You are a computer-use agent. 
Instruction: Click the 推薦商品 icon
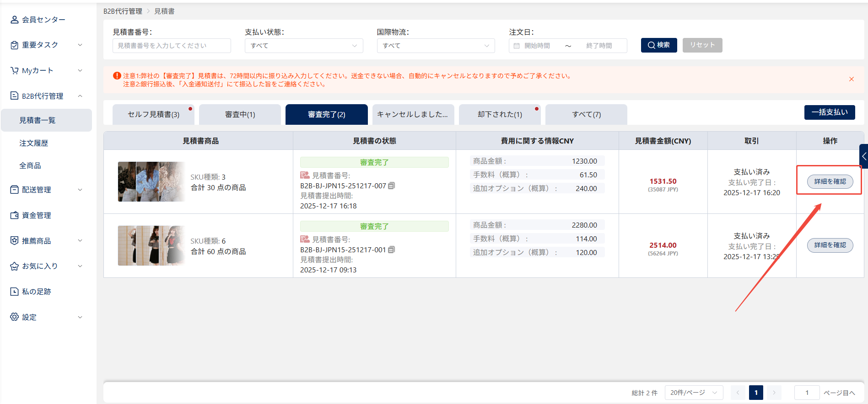(x=15, y=241)
